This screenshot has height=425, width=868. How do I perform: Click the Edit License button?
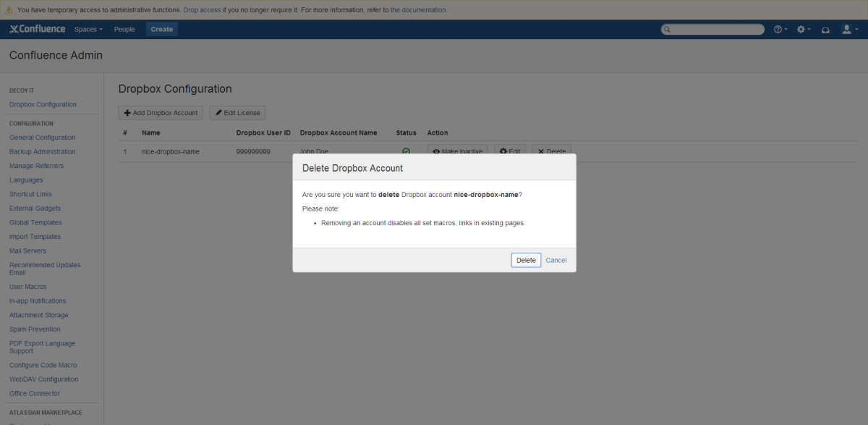pos(238,113)
